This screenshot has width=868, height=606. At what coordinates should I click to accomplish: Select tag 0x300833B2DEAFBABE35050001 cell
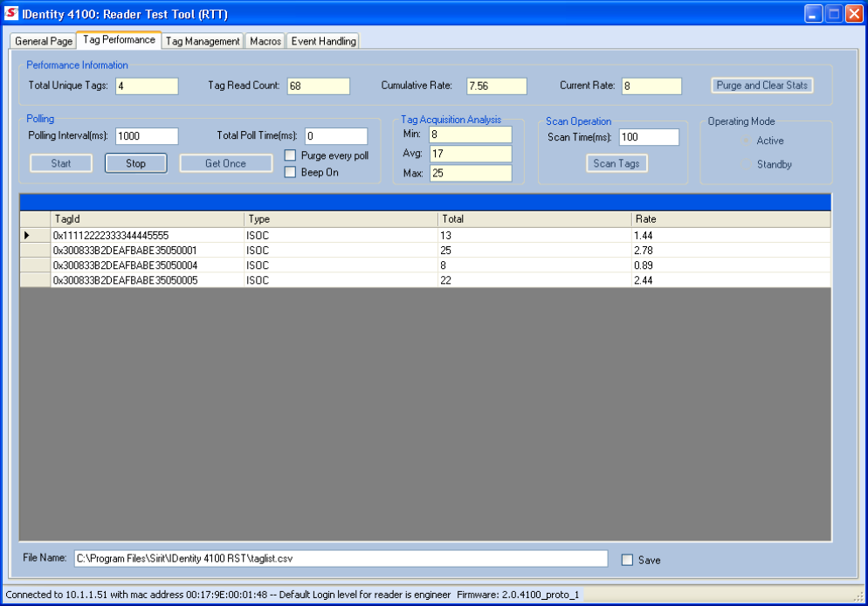(148, 250)
